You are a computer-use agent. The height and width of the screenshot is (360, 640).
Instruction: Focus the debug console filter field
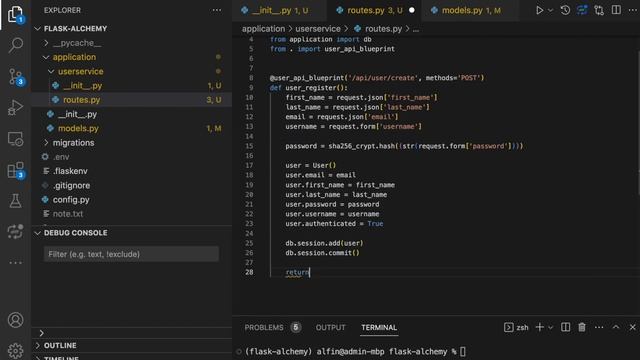pyautogui.click(x=131, y=254)
